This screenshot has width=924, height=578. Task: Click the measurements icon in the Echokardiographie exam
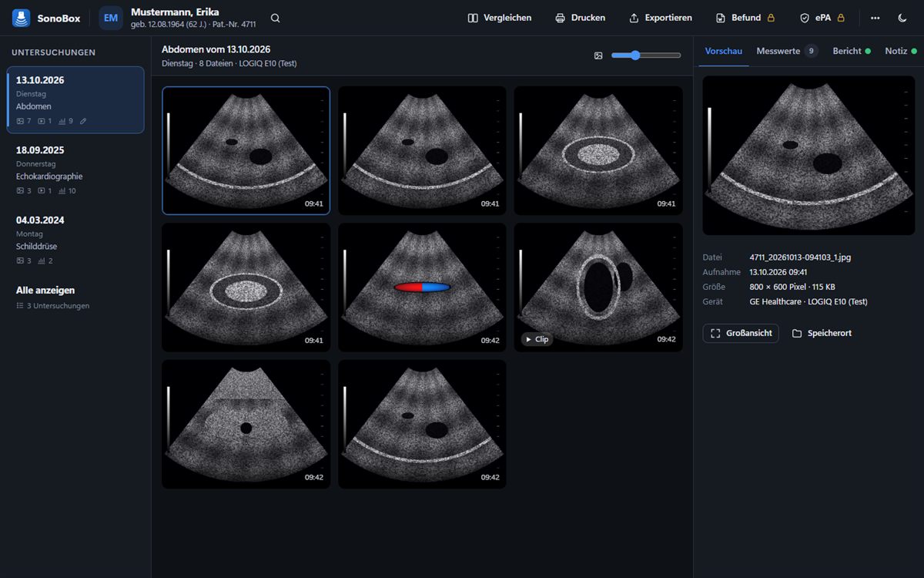(62, 190)
